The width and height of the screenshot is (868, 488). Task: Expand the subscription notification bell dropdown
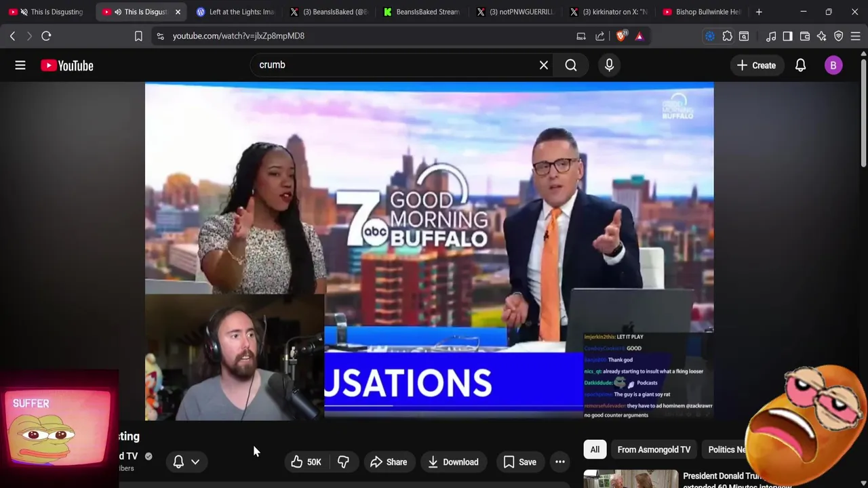pyautogui.click(x=186, y=462)
